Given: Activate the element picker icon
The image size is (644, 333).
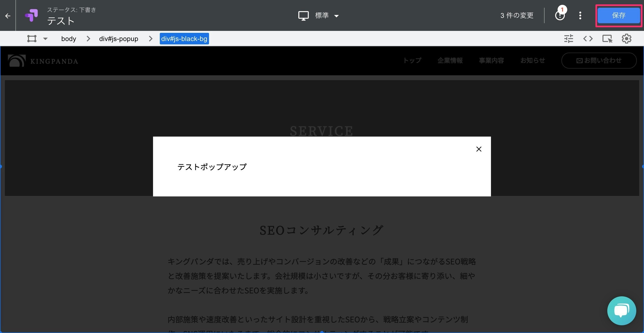Looking at the screenshot, I should (607, 39).
